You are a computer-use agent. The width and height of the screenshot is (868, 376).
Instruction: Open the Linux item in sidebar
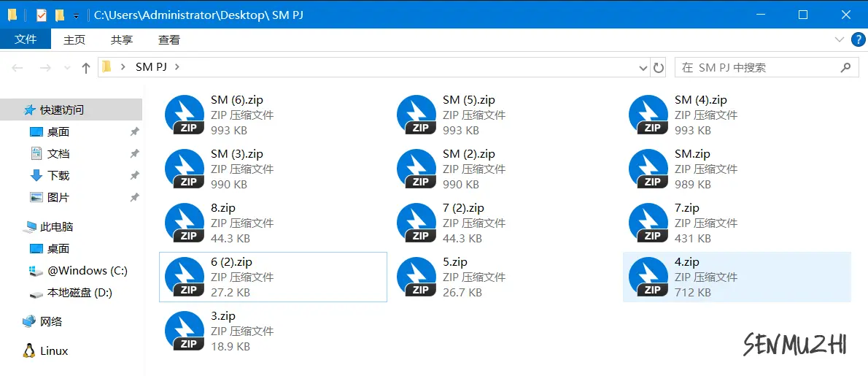pyautogui.click(x=53, y=351)
